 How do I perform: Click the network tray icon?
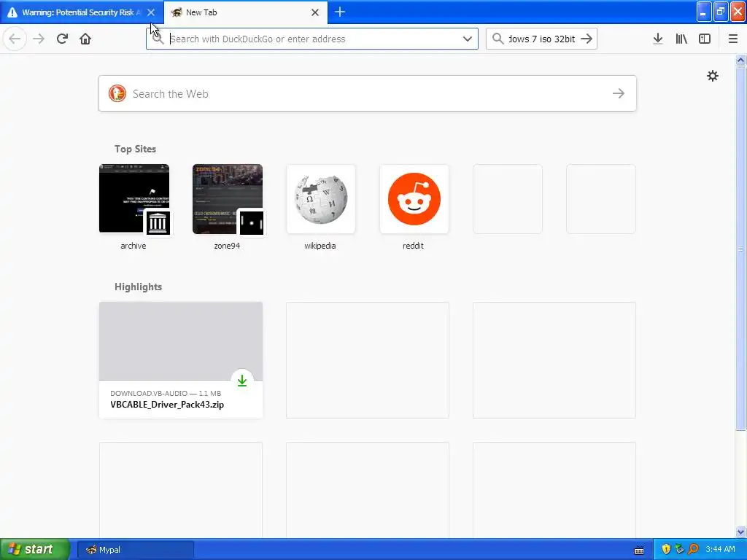(x=680, y=549)
